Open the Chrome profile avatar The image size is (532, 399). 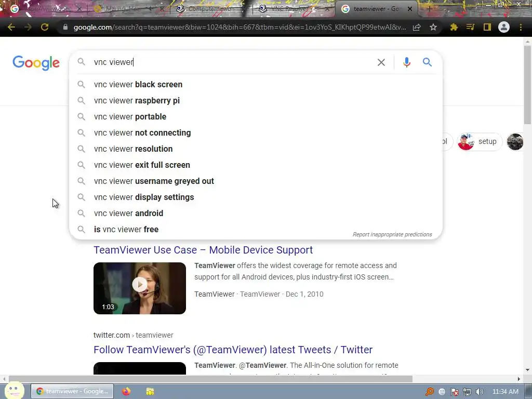click(504, 27)
